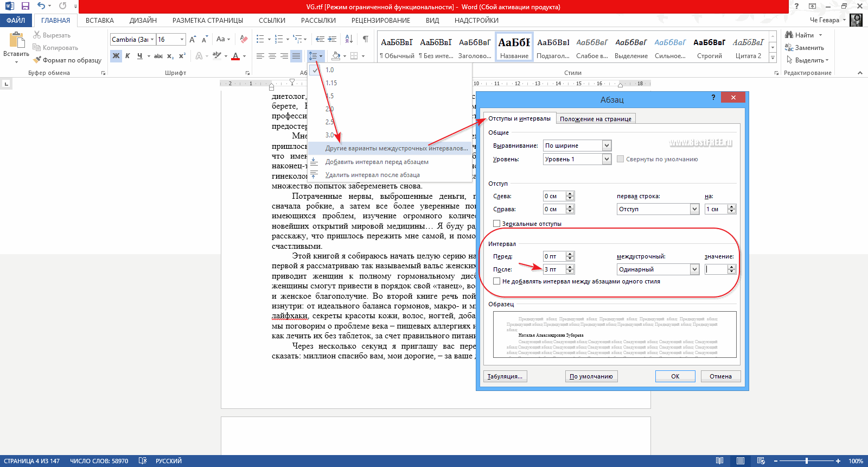This screenshot has height=467, width=868.
Task: Click OK in Абзац dialog
Action: (x=675, y=376)
